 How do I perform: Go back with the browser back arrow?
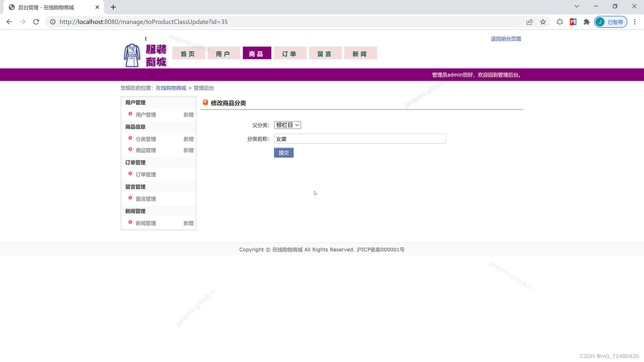[x=9, y=22]
